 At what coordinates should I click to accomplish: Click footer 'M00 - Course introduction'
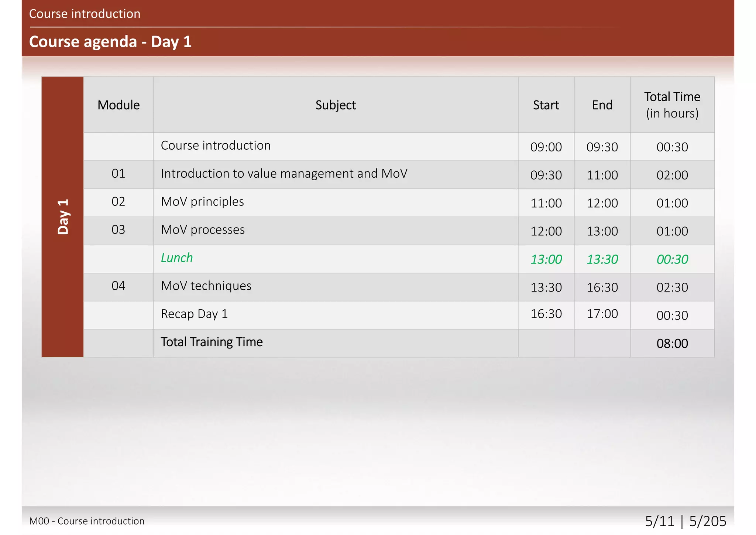87,521
